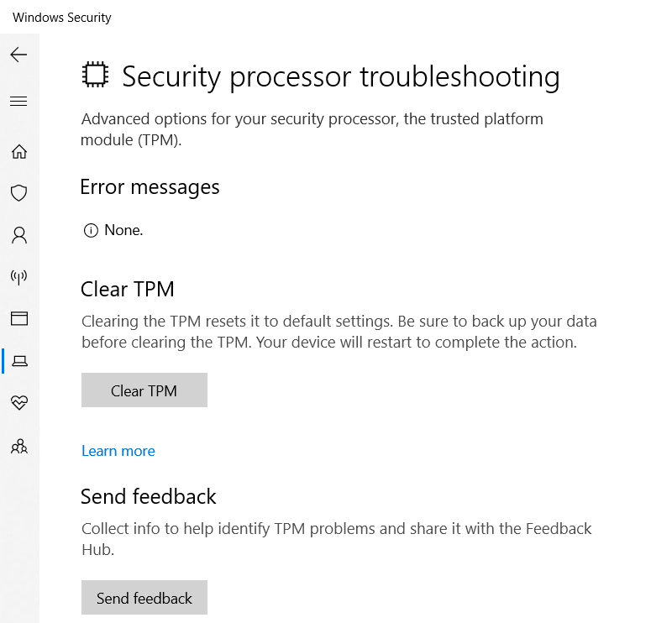Click the Send feedback section heading
The height and width of the screenshot is (623, 672).
tap(149, 496)
